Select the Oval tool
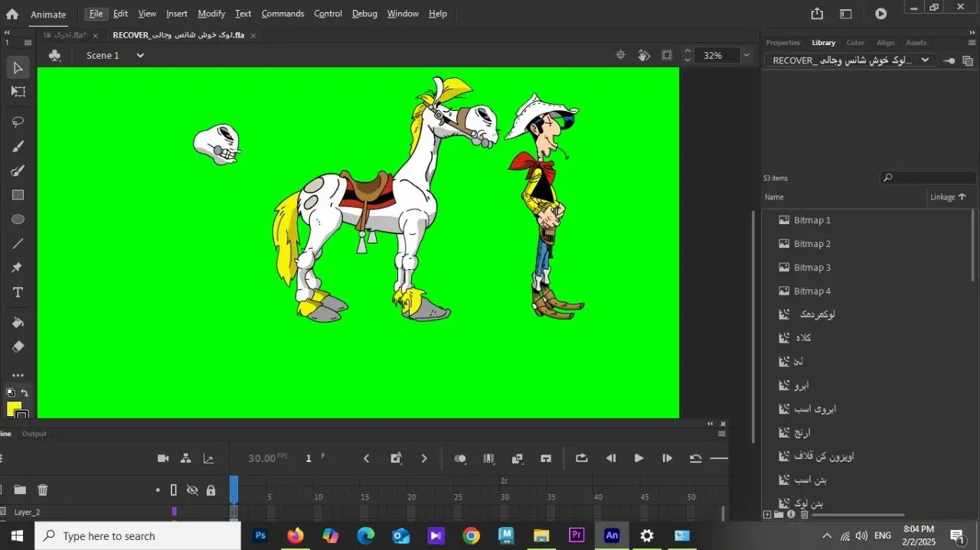This screenshot has width=980, height=550. [x=18, y=220]
